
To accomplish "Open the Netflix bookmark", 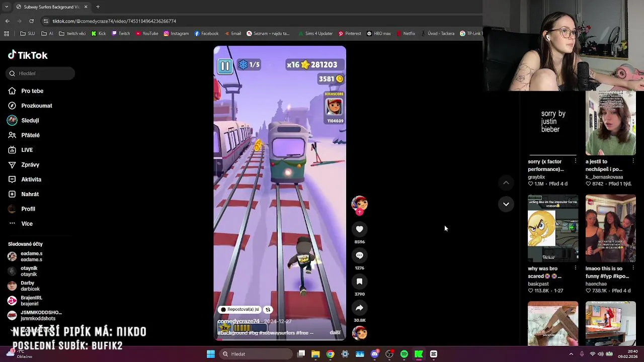I will (406, 34).
